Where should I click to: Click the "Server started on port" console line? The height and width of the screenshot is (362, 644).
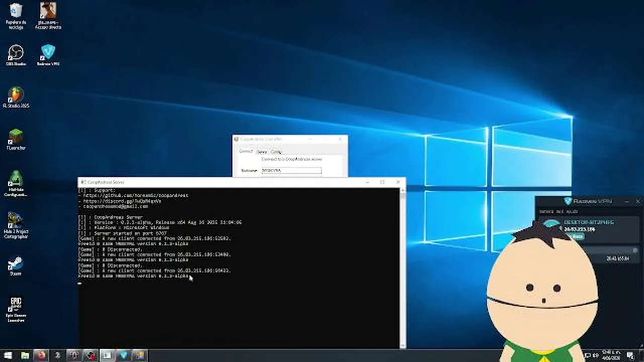pyautogui.click(x=122, y=233)
